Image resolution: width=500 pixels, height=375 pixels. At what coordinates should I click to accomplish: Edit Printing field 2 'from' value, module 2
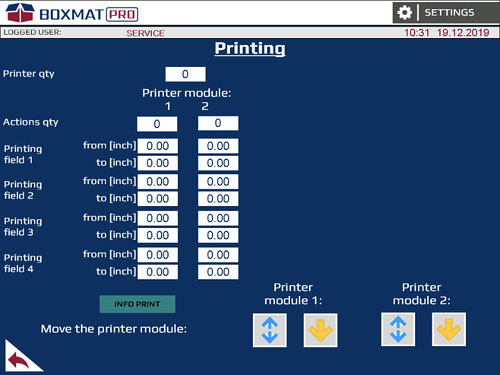click(218, 182)
